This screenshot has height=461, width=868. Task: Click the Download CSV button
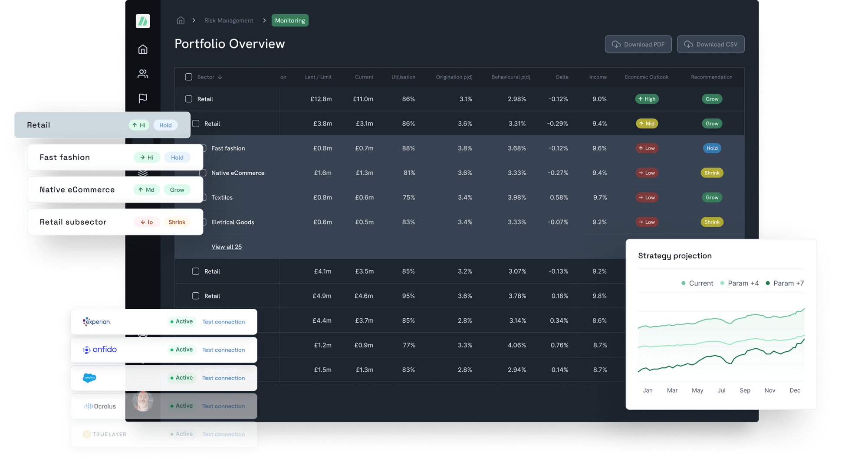(710, 44)
